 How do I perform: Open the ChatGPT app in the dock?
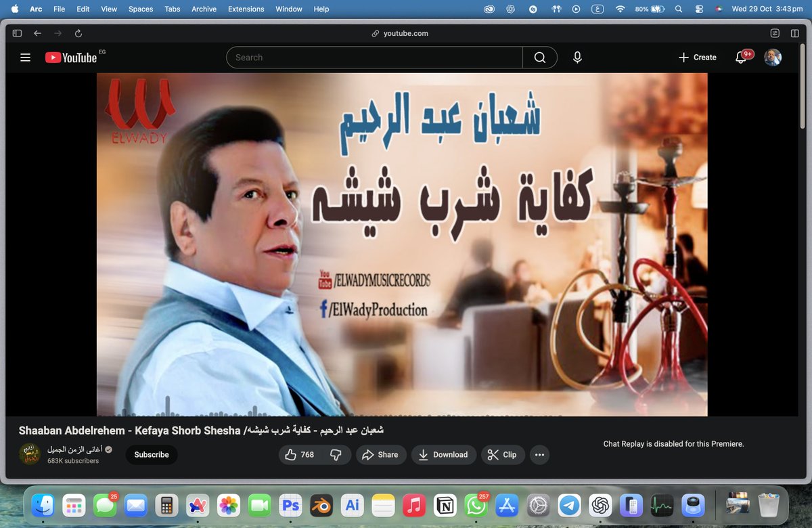tap(600, 505)
